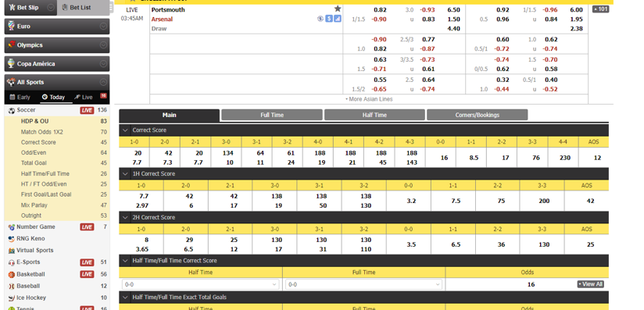The image size is (644, 310).
Task: Collapse the All Sports panel chevron
Action: 103,82
